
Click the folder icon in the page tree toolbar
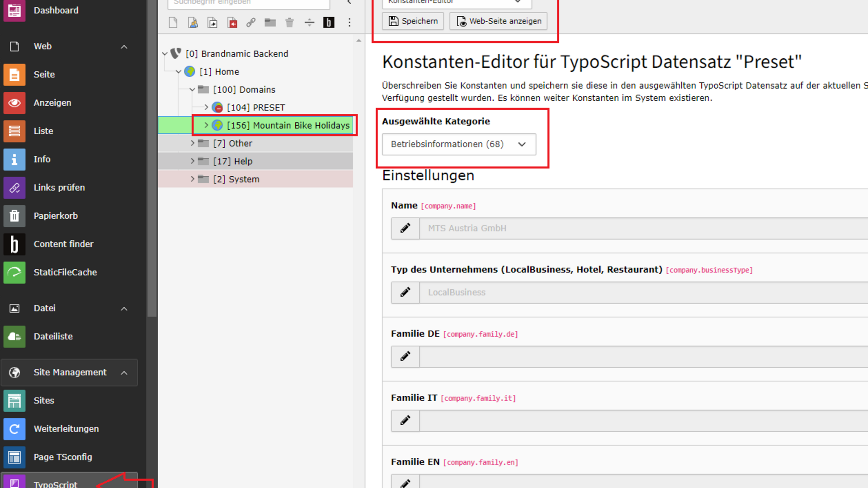(270, 23)
